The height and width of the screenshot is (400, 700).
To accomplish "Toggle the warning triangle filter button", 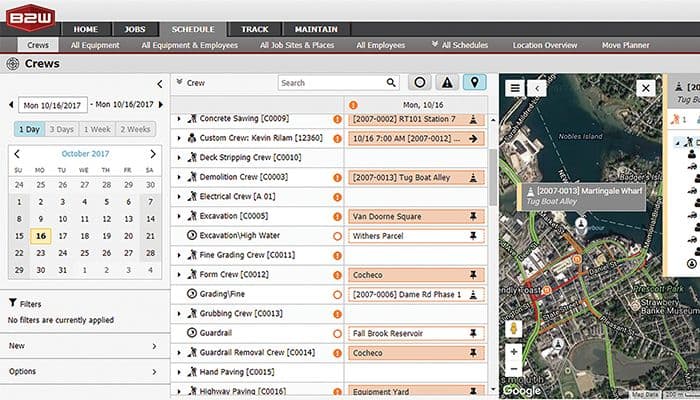I will pos(447,83).
